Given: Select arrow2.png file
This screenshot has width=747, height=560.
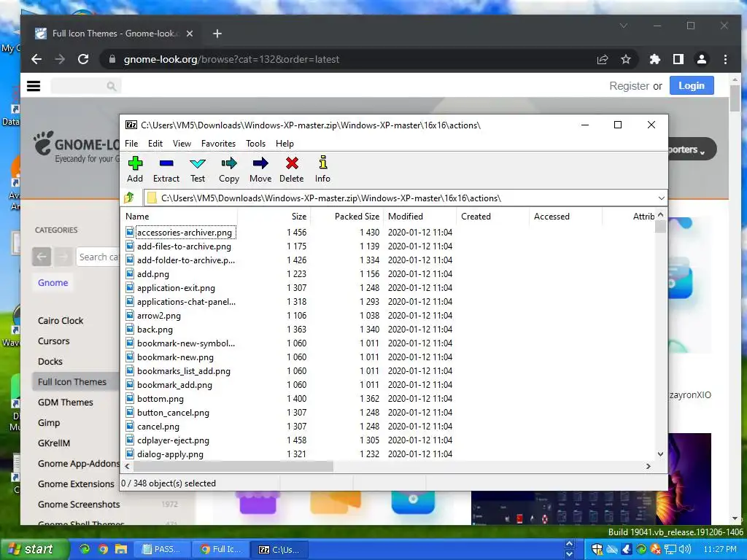Looking at the screenshot, I should (x=158, y=315).
